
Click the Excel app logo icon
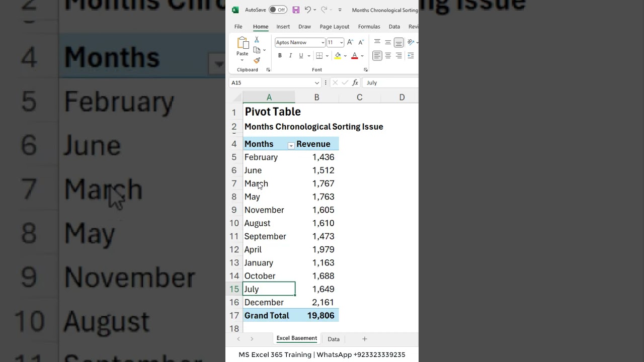[x=235, y=10]
